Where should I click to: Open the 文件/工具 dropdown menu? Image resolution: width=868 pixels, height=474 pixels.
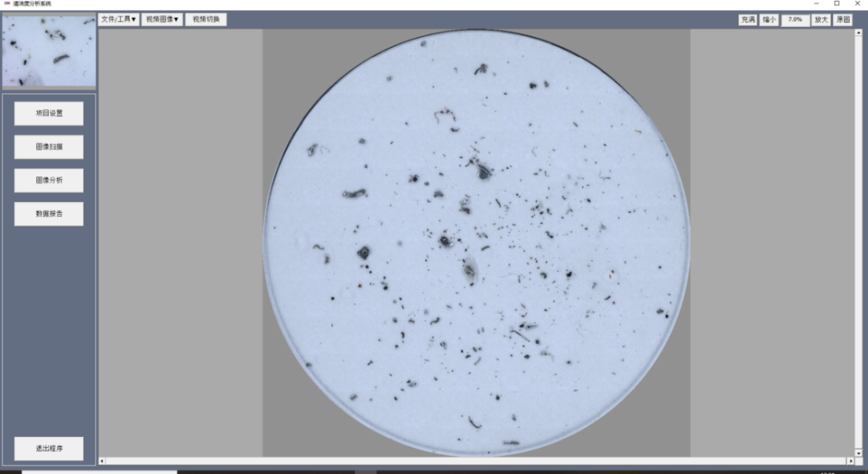[x=118, y=20]
